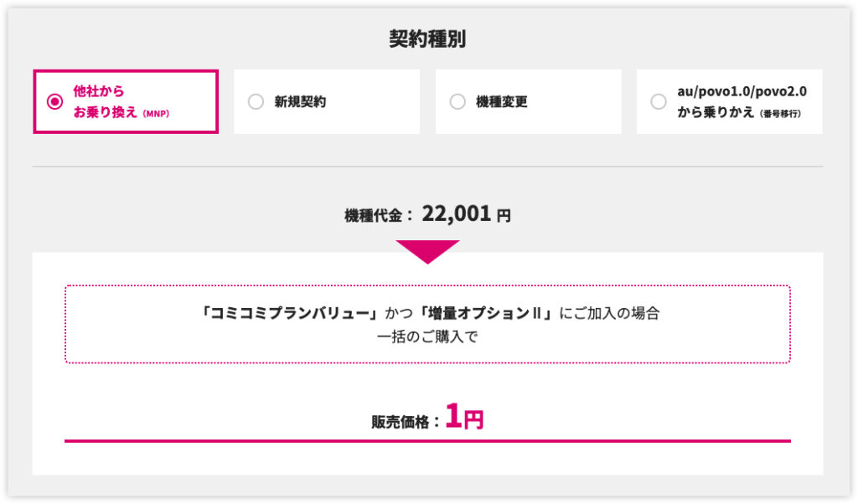Select the 新規契約 radio circle
Viewport: 858px width, 504px height.
[256, 101]
